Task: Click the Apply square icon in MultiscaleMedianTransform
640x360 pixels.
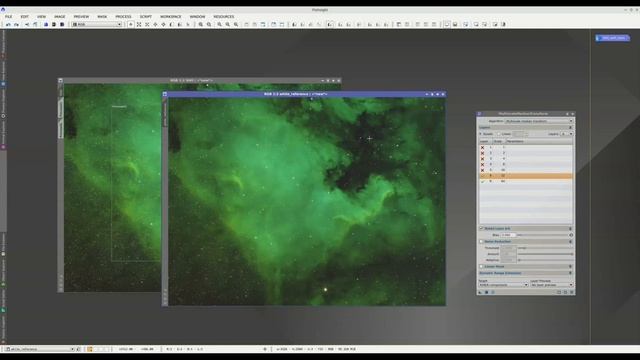Action: tap(487, 292)
